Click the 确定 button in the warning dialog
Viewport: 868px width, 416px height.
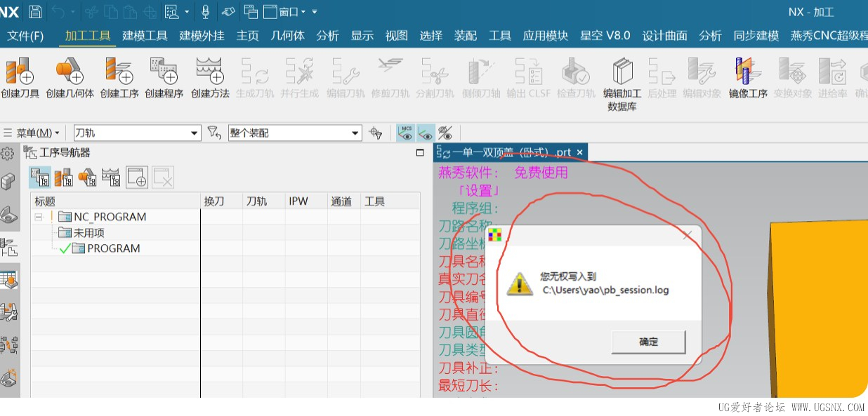tap(648, 342)
